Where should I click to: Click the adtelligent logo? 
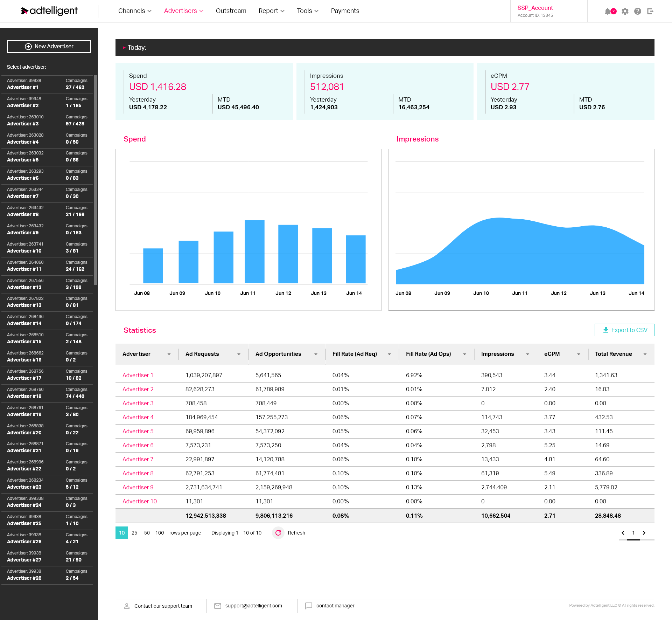pyautogui.click(x=49, y=11)
